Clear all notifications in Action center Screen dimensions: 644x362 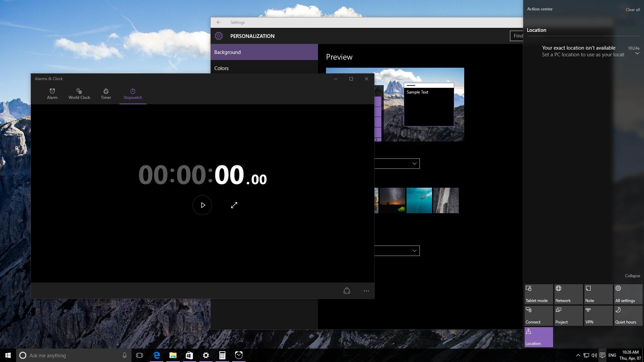click(x=632, y=9)
